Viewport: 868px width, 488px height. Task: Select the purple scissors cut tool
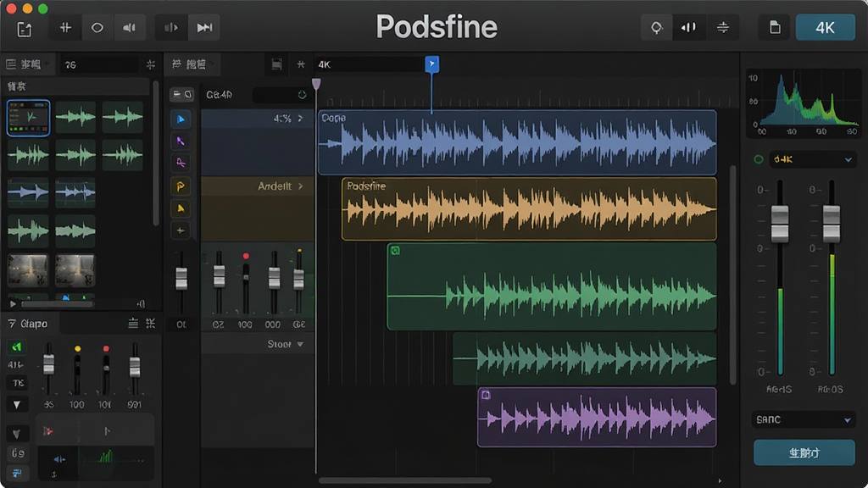click(181, 163)
